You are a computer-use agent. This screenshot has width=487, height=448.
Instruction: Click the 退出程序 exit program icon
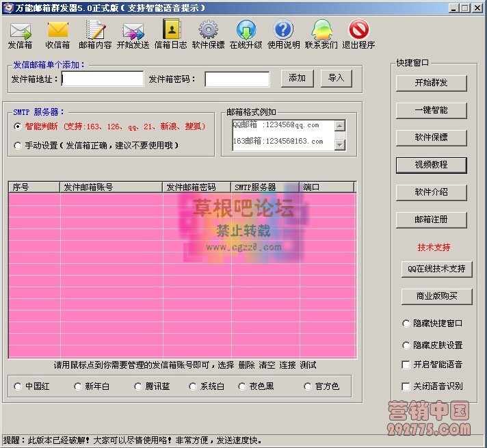pos(358,35)
